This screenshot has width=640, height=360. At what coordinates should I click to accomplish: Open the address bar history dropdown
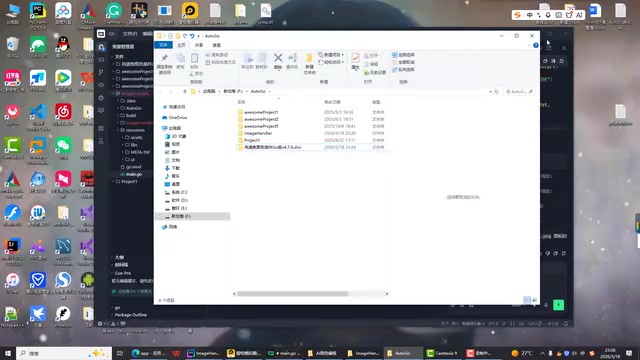point(490,91)
